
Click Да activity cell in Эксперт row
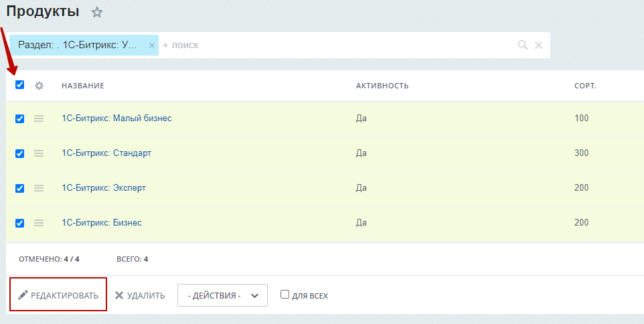pyautogui.click(x=361, y=188)
